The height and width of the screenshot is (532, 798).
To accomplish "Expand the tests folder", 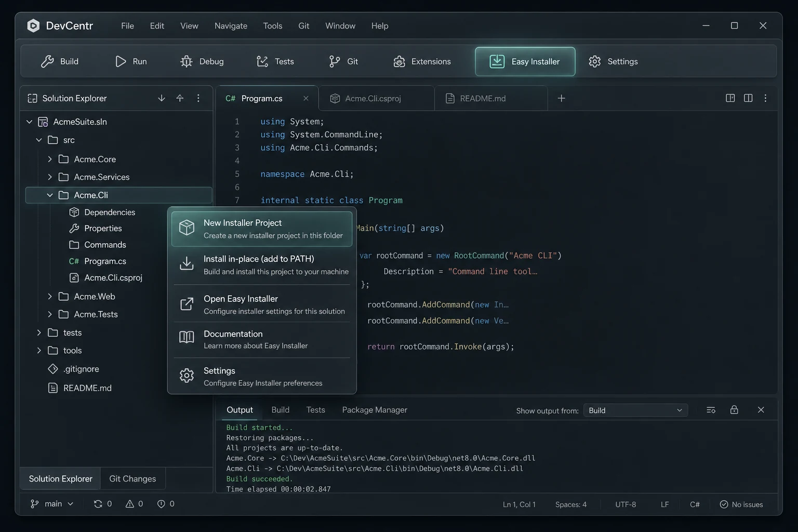I will point(39,332).
